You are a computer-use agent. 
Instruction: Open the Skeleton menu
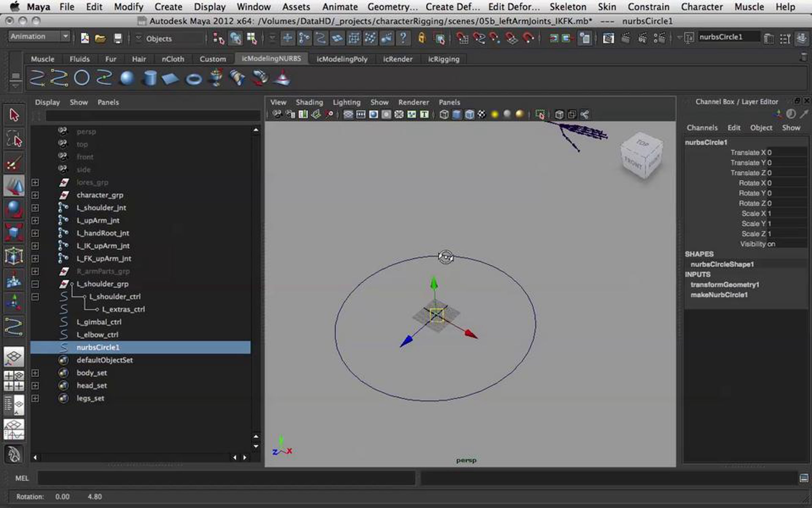(x=567, y=7)
